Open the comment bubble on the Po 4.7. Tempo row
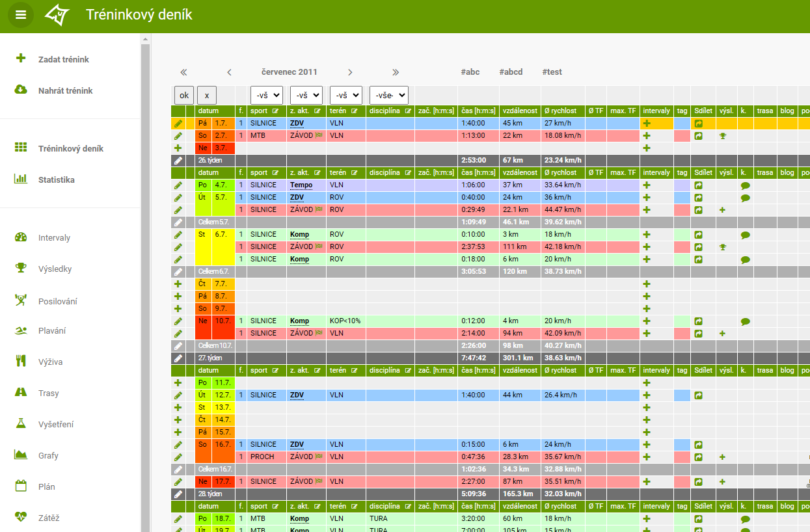The width and height of the screenshot is (810, 532). [x=746, y=185]
